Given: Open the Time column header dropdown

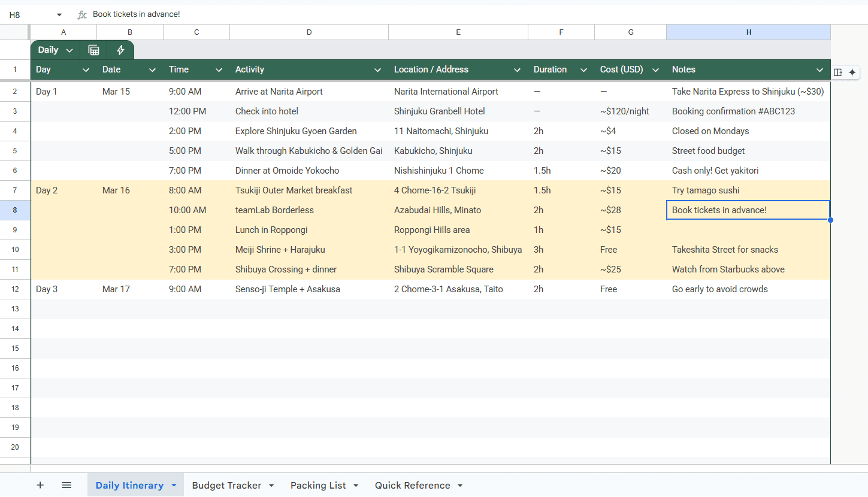Looking at the screenshot, I should (219, 70).
